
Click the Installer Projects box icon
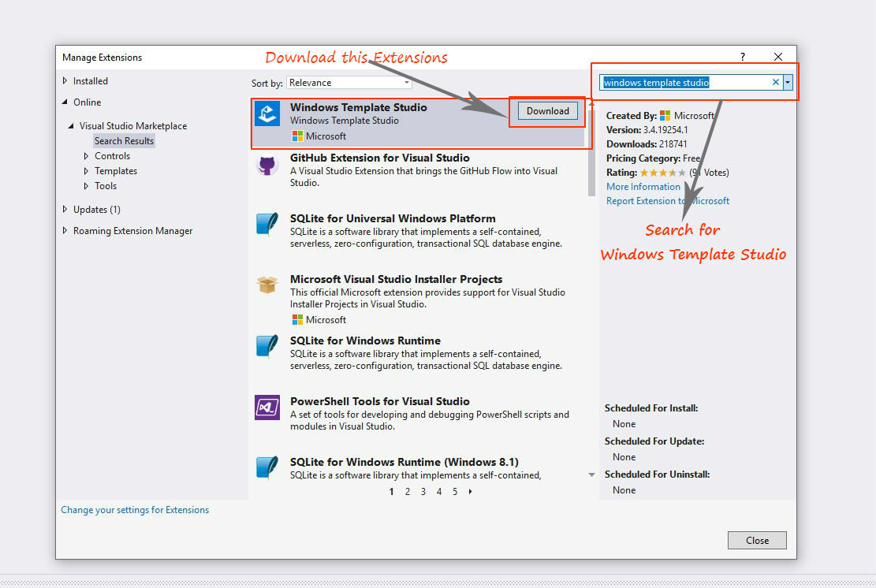coord(267,285)
